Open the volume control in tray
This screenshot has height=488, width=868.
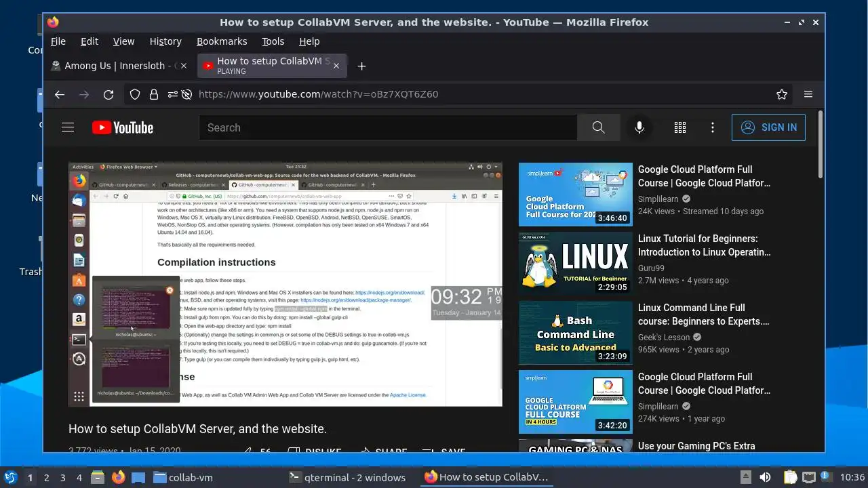[766, 477]
